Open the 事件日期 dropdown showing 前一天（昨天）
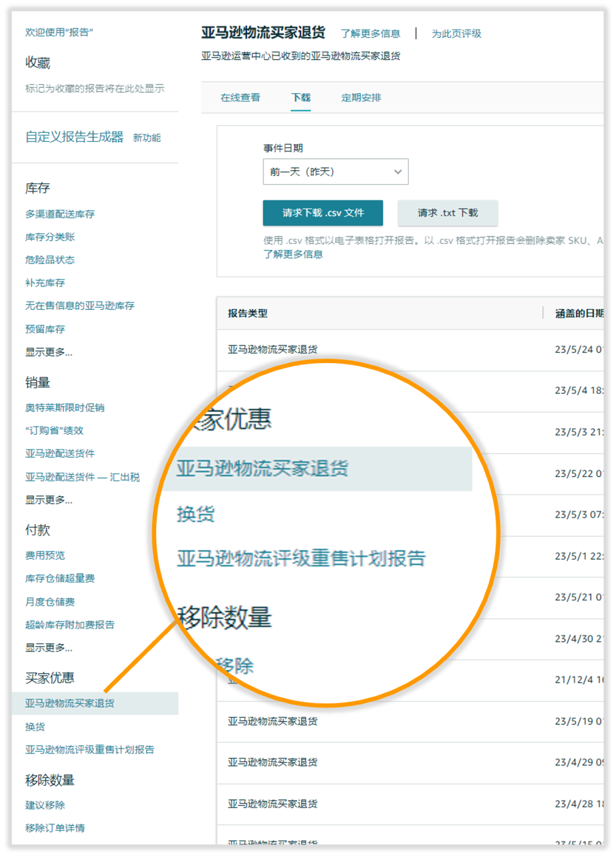Viewport: 616px width, 857px height. 335,172
